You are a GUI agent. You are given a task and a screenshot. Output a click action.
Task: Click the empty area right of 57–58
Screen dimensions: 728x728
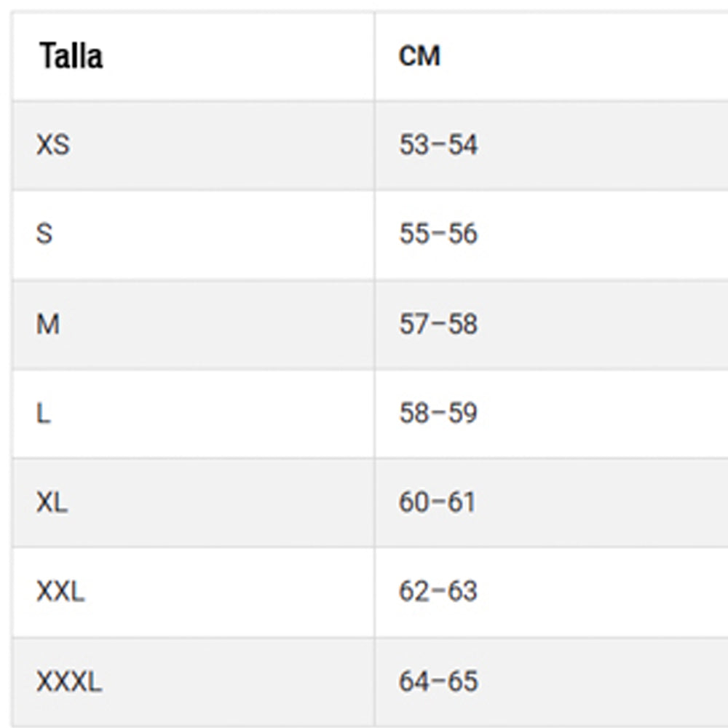(x=604, y=324)
